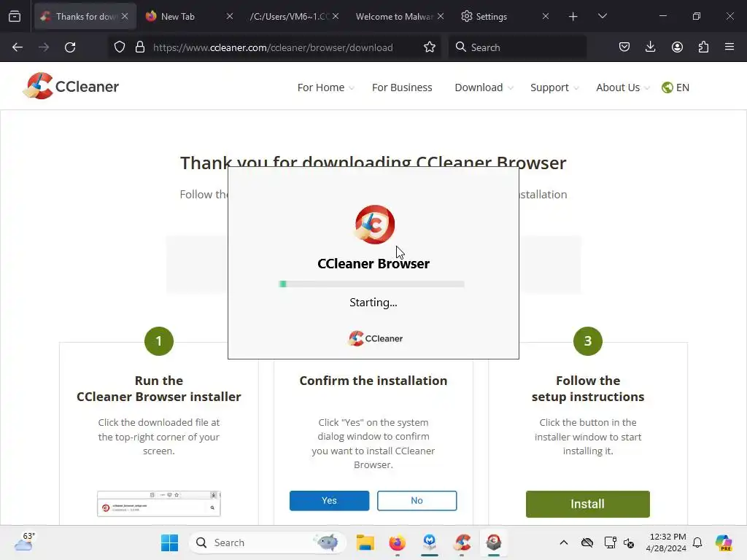Open the extensions puzzle icon

703,47
